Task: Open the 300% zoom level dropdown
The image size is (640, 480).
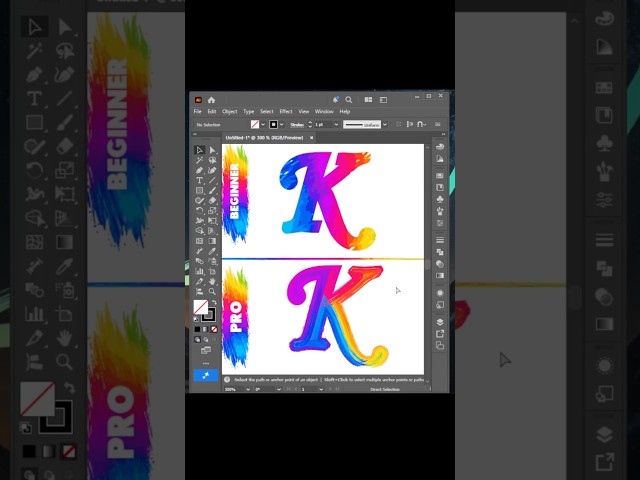Action: [247, 389]
